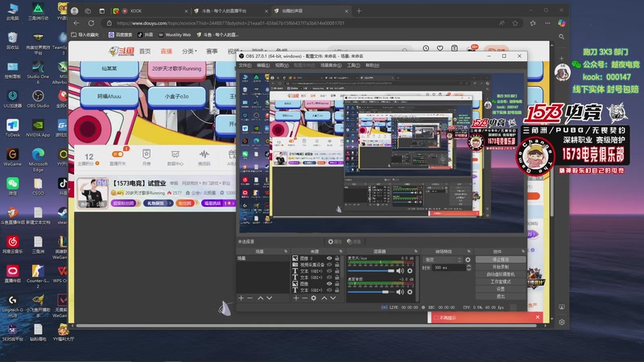Pop out the 来源 dock panel icon
This screenshot has height=362, width=644.
pos(341,251)
